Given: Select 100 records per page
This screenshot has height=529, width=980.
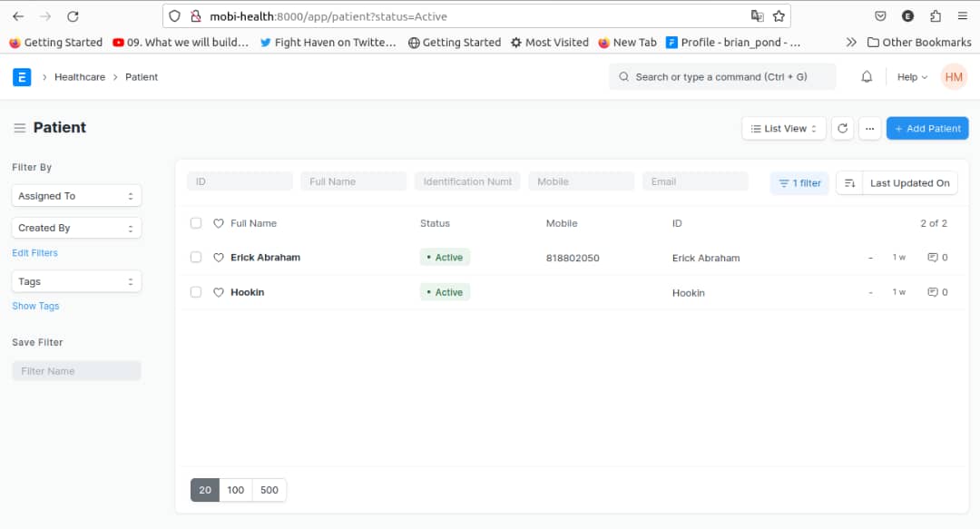Looking at the screenshot, I should 236,490.
